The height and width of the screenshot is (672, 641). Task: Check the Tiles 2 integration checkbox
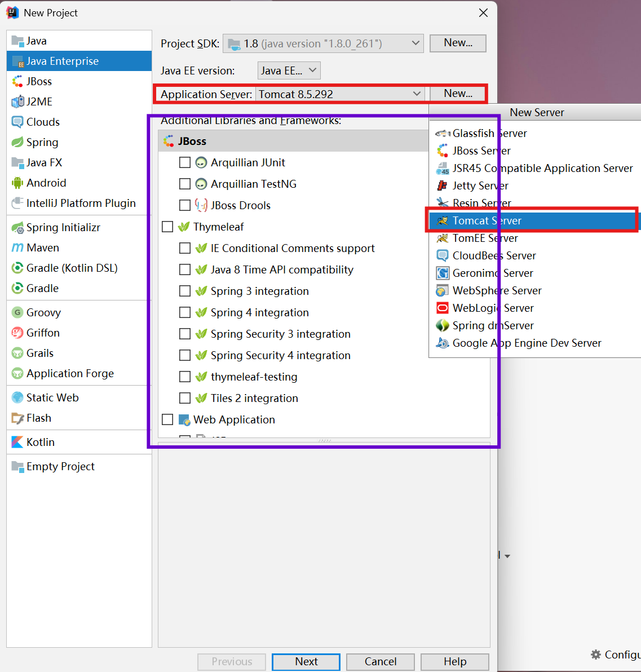pos(185,398)
